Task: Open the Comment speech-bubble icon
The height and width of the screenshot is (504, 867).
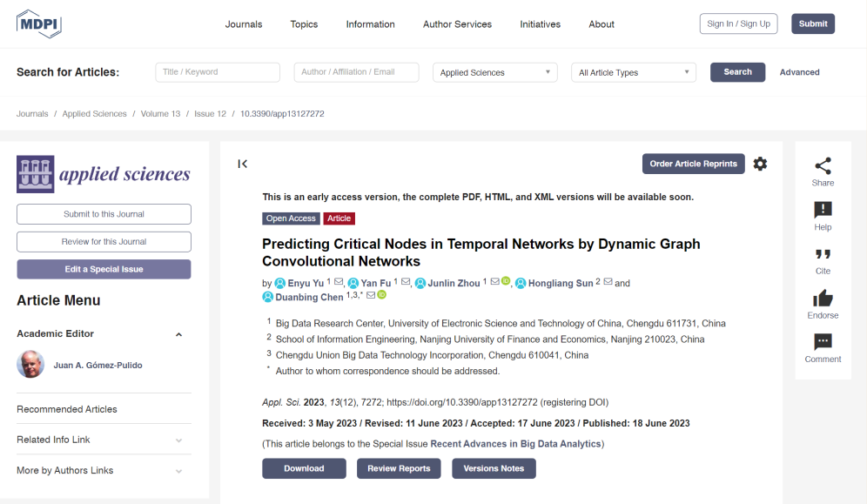Action: (823, 341)
